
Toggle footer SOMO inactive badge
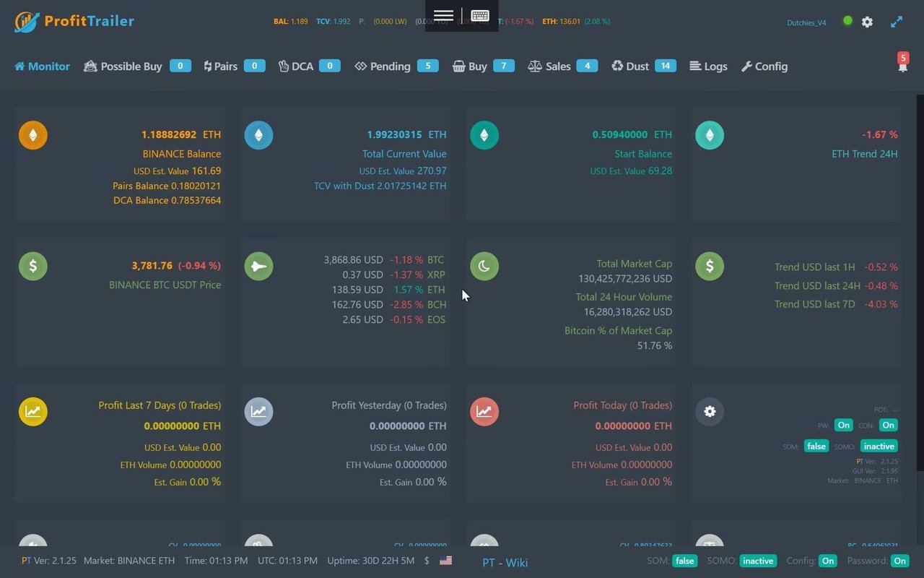tap(758, 561)
